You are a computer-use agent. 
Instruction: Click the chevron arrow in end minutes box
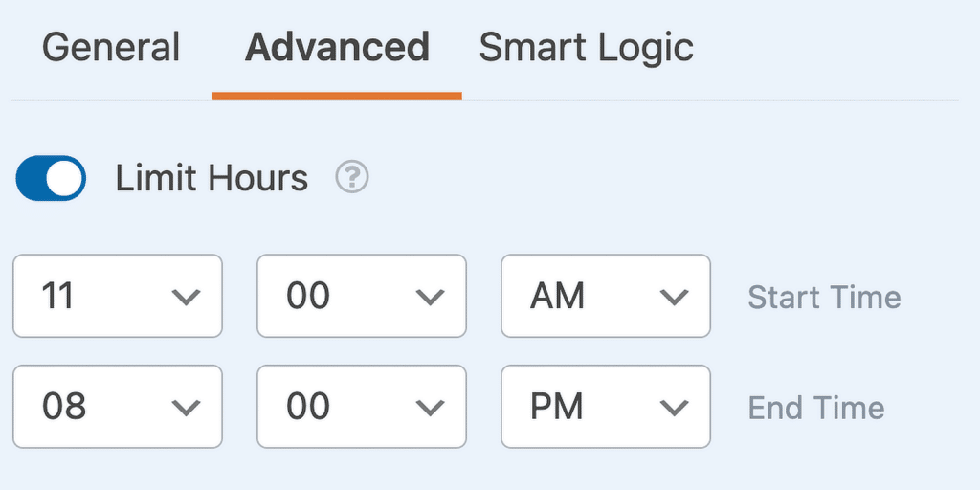tap(429, 409)
